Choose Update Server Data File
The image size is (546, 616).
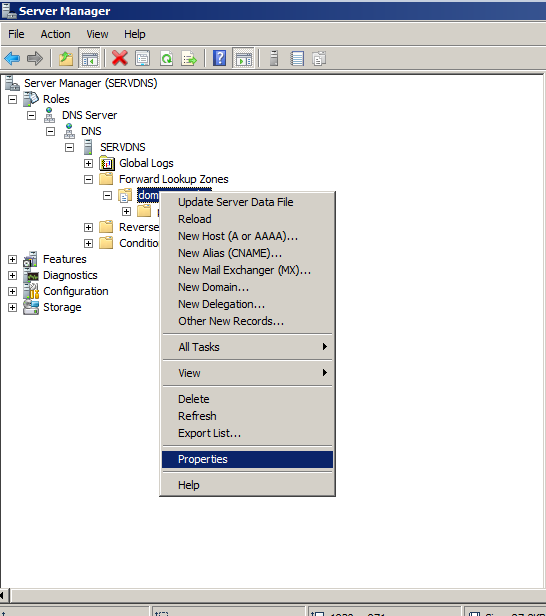pyautogui.click(x=247, y=202)
